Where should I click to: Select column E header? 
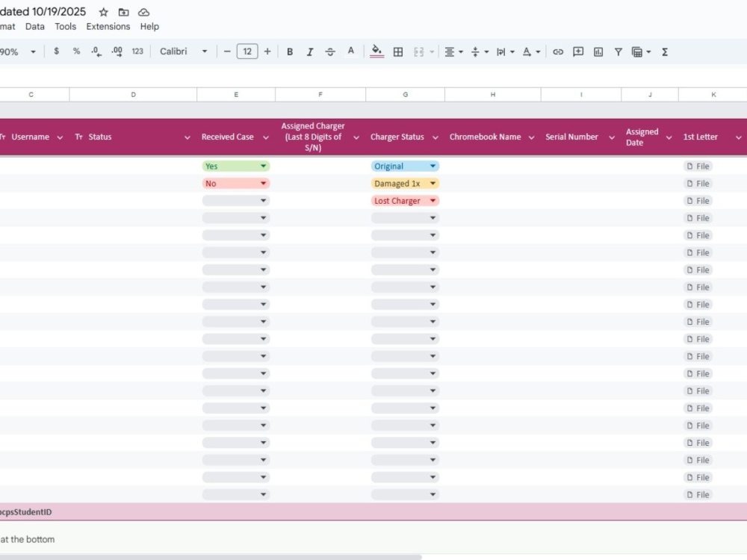[x=236, y=95]
